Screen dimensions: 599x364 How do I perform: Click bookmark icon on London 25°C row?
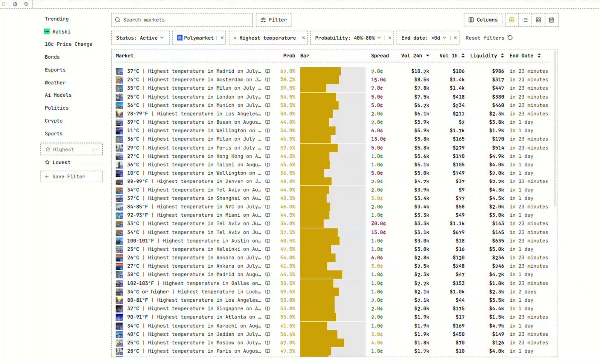pos(268,97)
